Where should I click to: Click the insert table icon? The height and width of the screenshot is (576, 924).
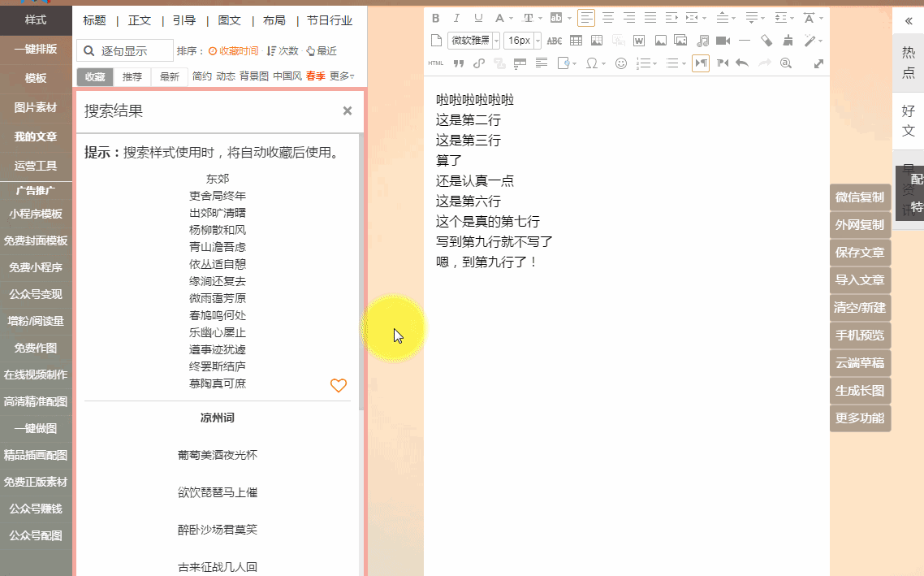(x=576, y=41)
